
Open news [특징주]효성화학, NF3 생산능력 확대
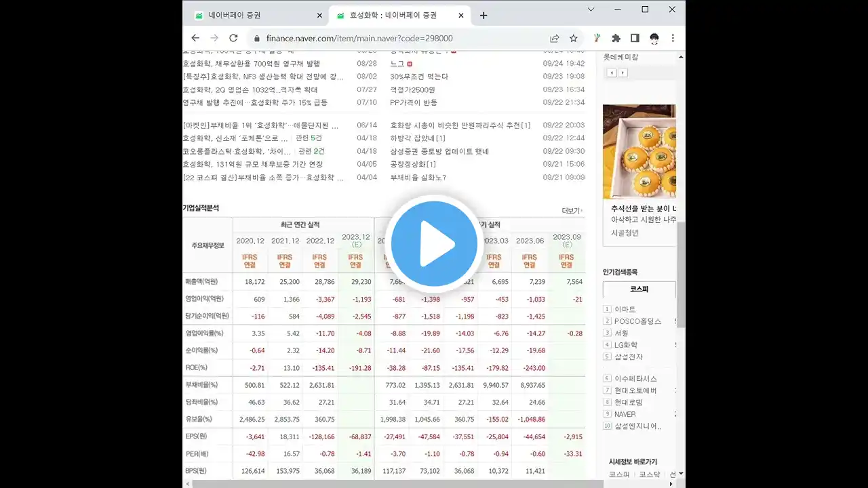[x=263, y=77]
